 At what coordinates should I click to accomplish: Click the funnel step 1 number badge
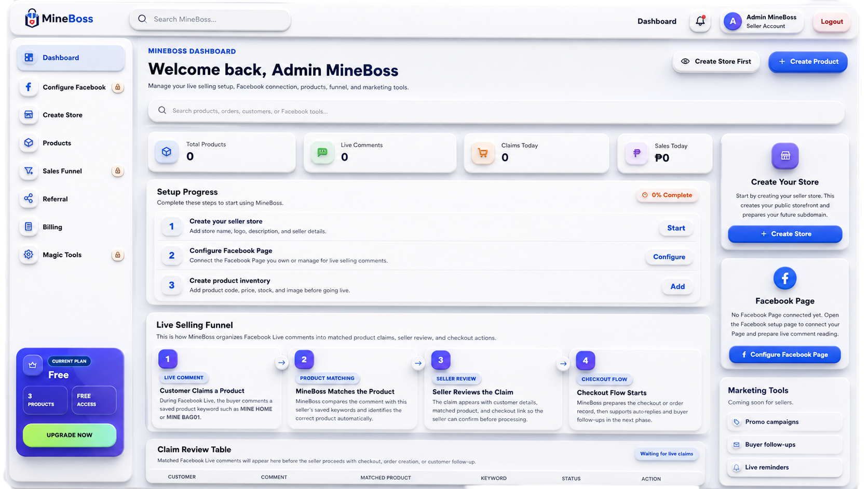click(168, 359)
